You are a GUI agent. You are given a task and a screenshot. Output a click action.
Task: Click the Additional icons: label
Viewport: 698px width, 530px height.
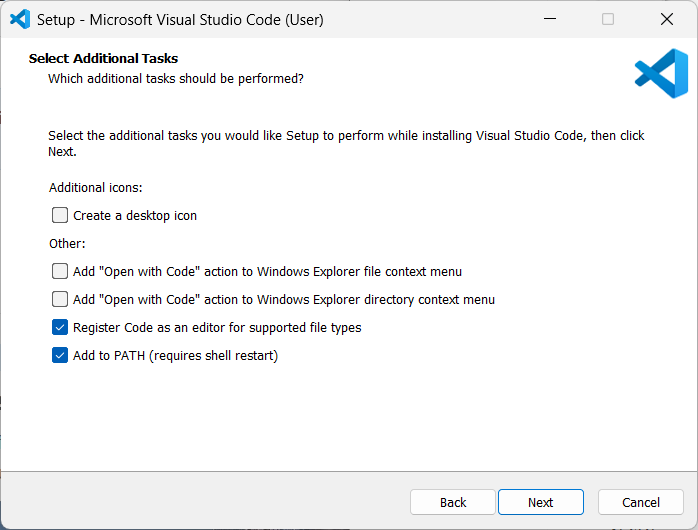tap(96, 187)
